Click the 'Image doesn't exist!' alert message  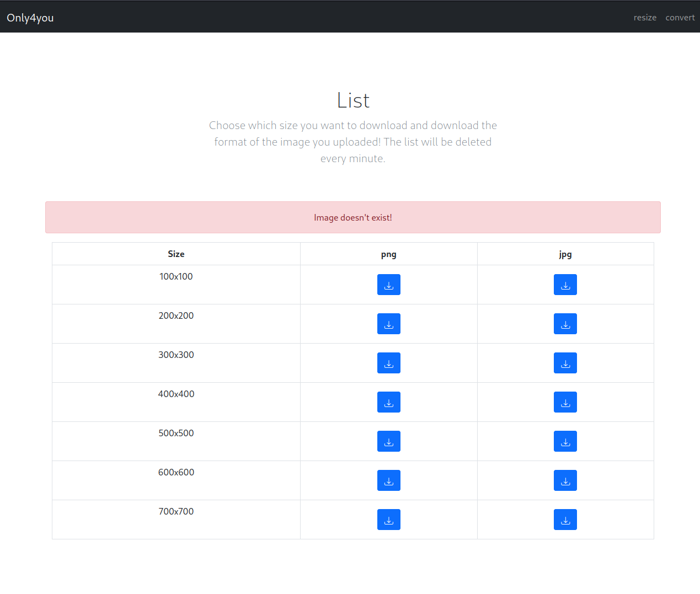pyautogui.click(x=353, y=217)
